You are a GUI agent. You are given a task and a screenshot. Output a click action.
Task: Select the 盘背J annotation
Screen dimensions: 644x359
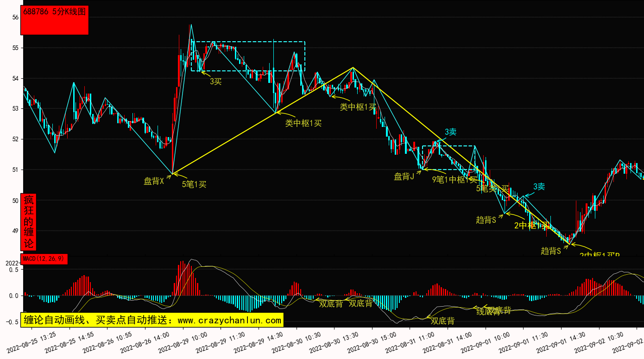[x=404, y=176]
